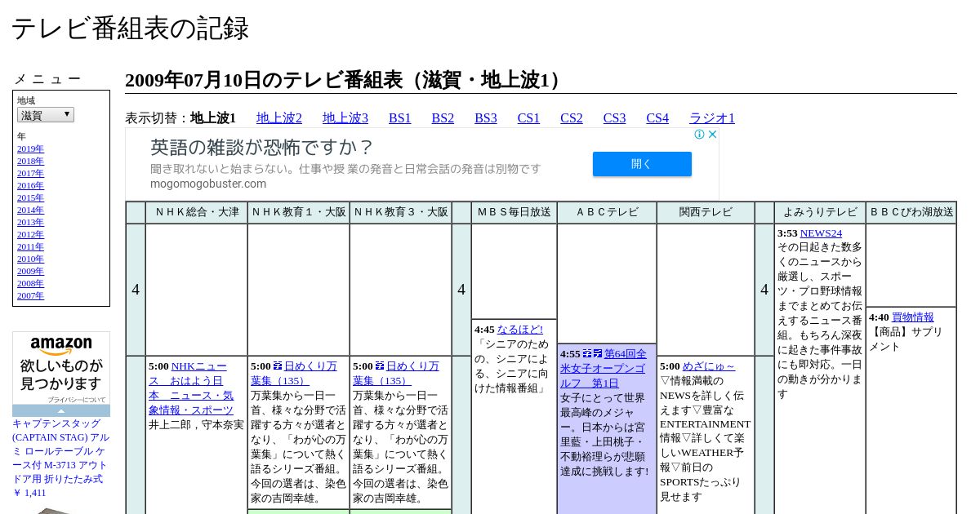Switch to BS1 listings
This screenshot has width=980, height=514.
coord(400,118)
